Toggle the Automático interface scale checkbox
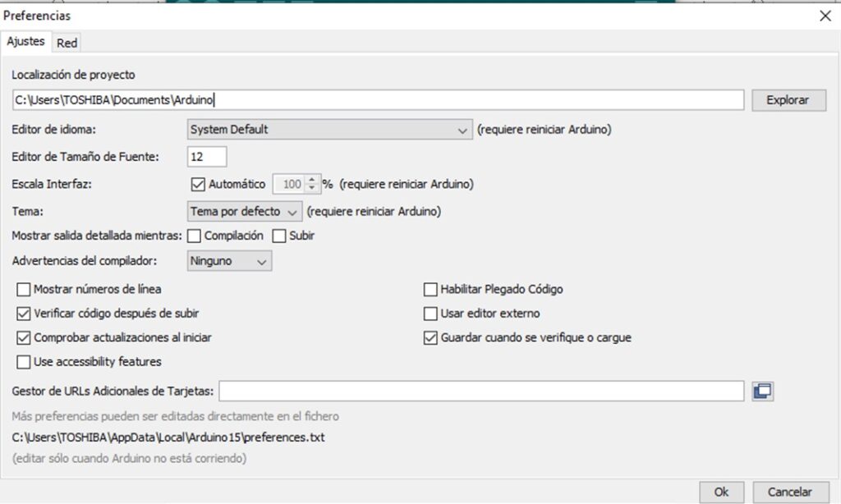The image size is (841, 504). tap(197, 185)
